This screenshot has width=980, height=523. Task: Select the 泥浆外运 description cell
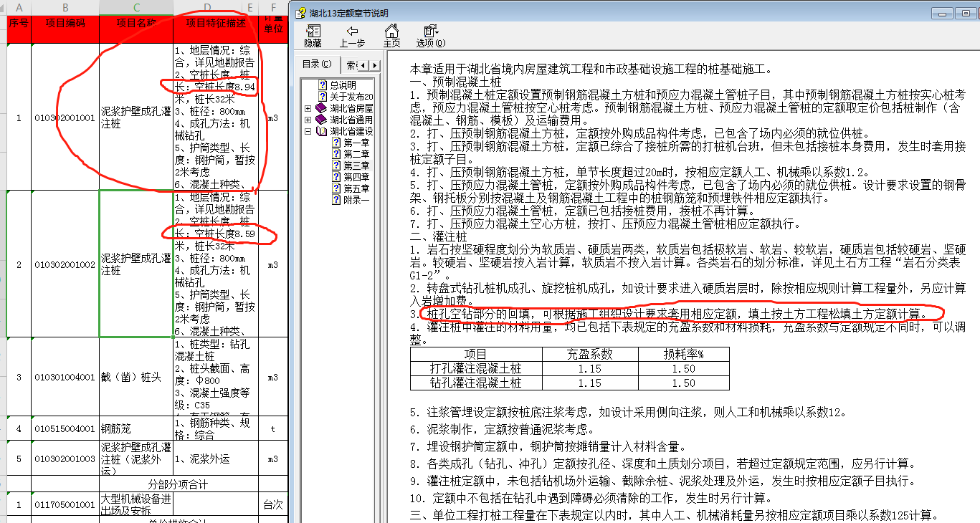216,459
